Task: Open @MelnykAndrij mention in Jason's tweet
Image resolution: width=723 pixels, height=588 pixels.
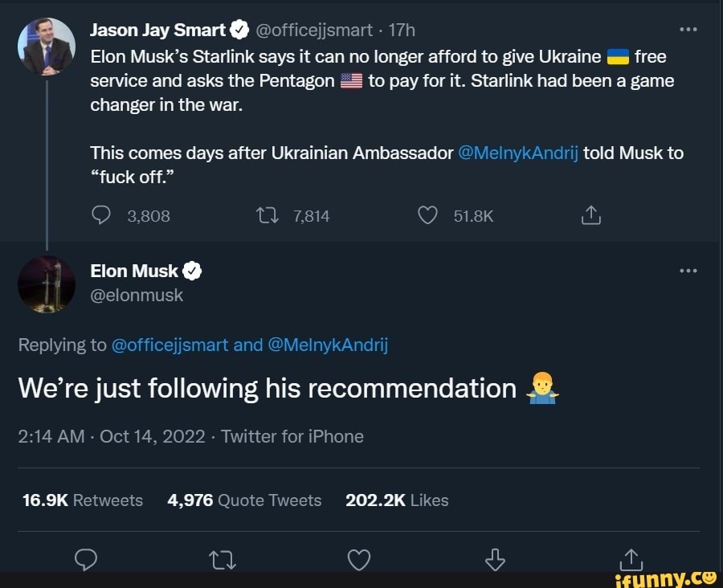Action: (518, 153)
